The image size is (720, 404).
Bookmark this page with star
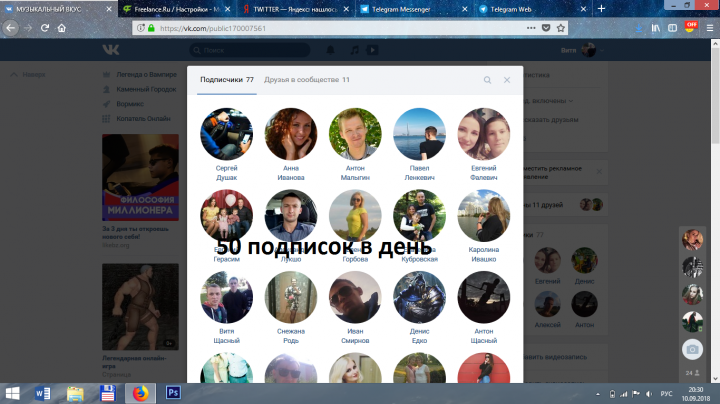pos(561,28)
